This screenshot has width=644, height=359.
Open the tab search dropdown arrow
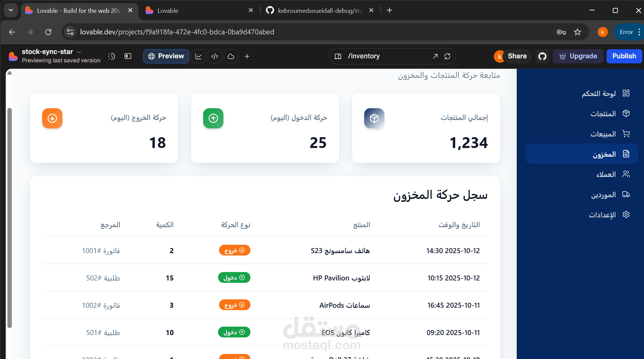(11, 10)
